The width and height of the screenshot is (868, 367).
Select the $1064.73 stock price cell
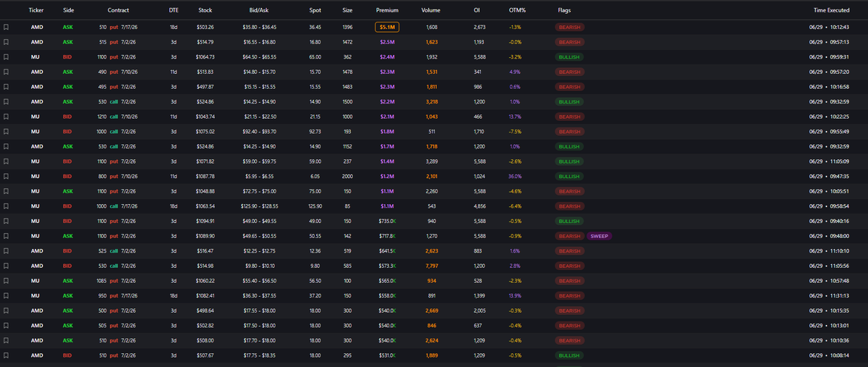coord(205,56)
